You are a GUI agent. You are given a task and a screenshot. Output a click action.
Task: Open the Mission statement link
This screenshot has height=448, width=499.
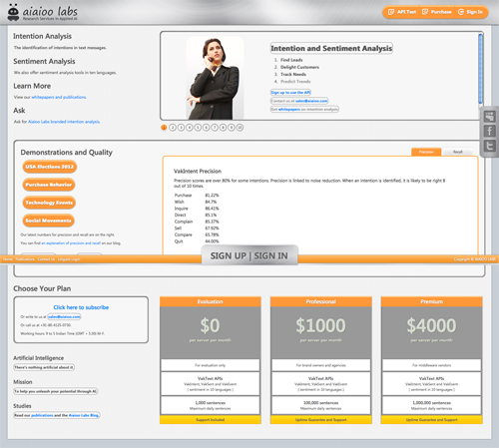[x=56, y=391]
